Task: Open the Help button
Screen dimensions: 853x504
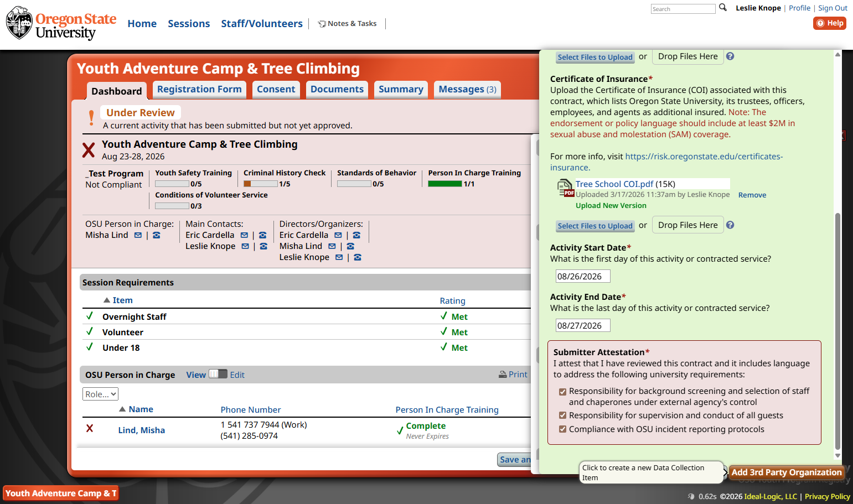Action: point(830,23)
